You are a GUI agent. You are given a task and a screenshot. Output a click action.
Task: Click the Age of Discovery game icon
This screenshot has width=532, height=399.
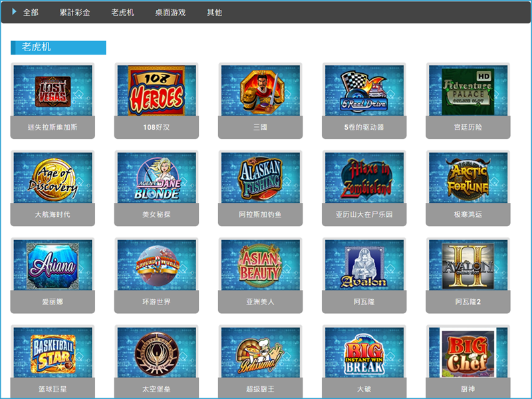pyautogui.click(x=53, y=178)
